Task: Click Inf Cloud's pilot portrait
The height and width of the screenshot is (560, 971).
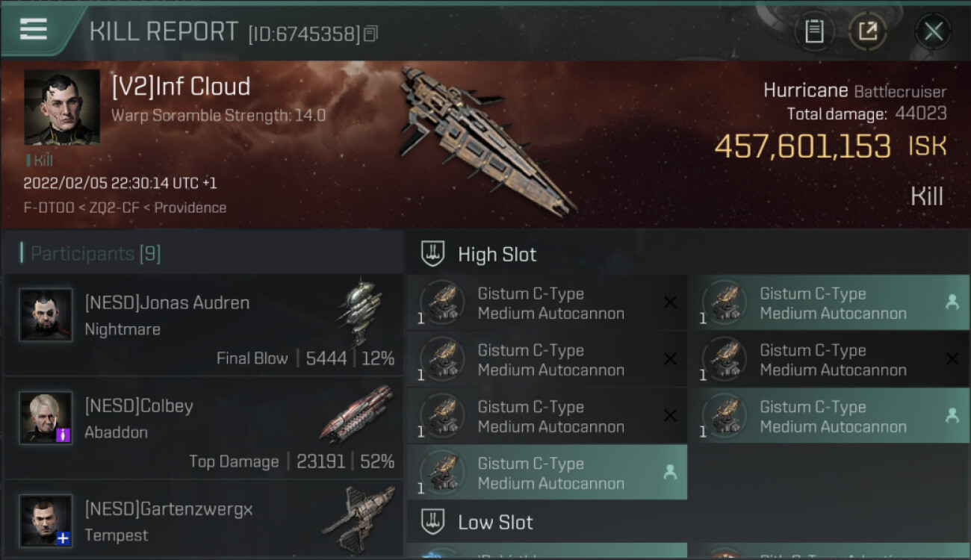Action: pos(62,107)
